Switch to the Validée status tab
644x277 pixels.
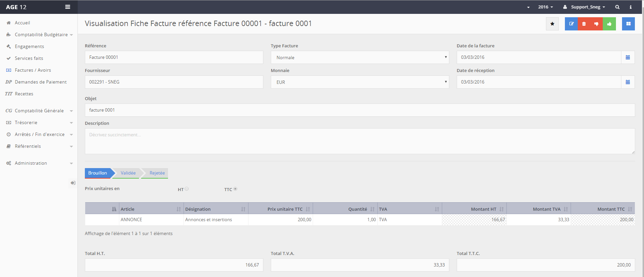[x=128, y=173]
